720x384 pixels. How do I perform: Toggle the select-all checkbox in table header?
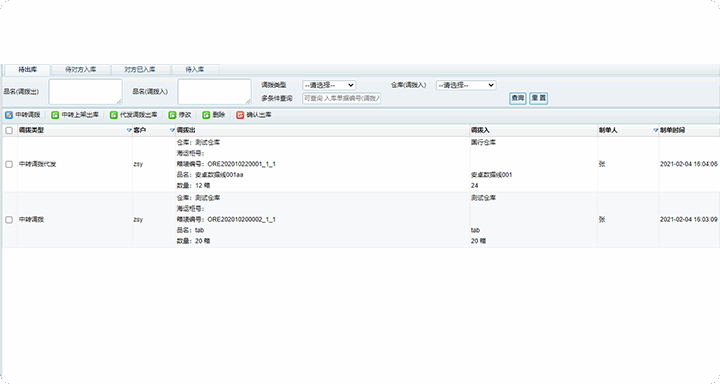[9, 130]
